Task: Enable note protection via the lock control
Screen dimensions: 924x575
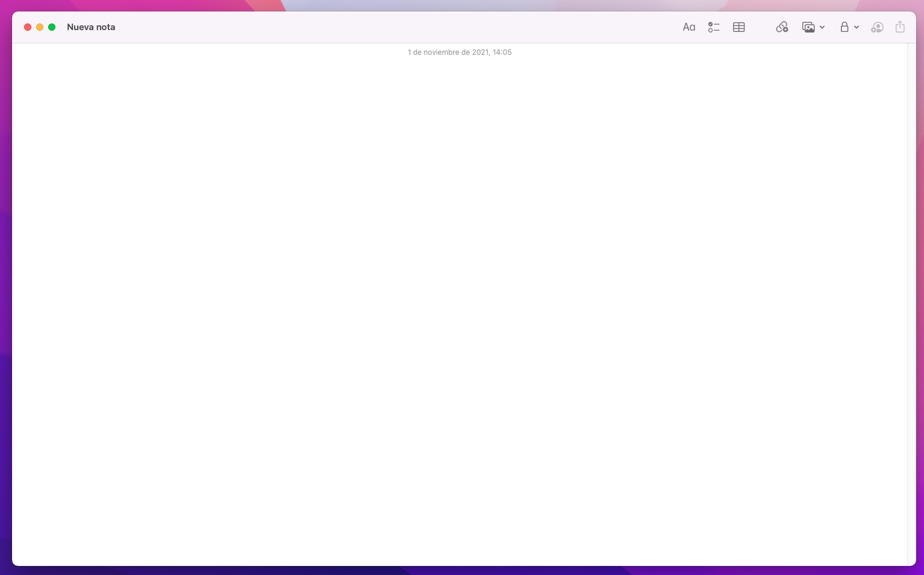Action: click(x=844, y=27)
